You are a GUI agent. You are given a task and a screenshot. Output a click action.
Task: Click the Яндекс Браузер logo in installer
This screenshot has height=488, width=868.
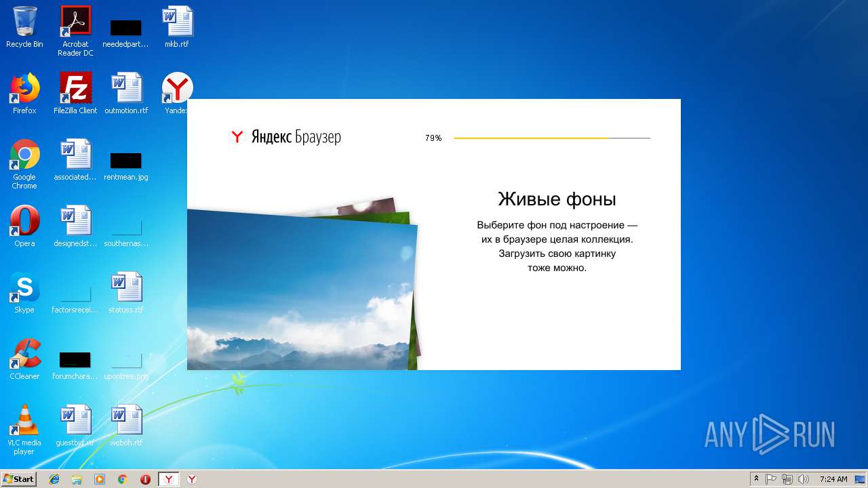[285, 137]
